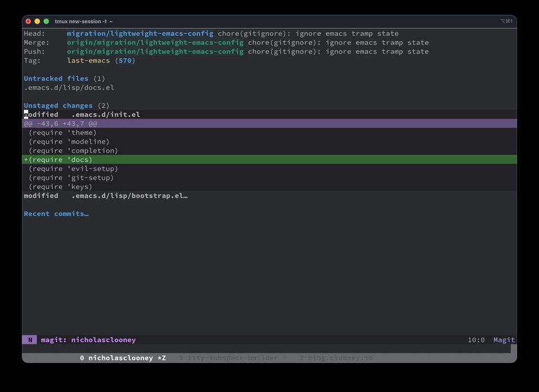Click the title tmux new-session -t ~

tap(84, 21)
